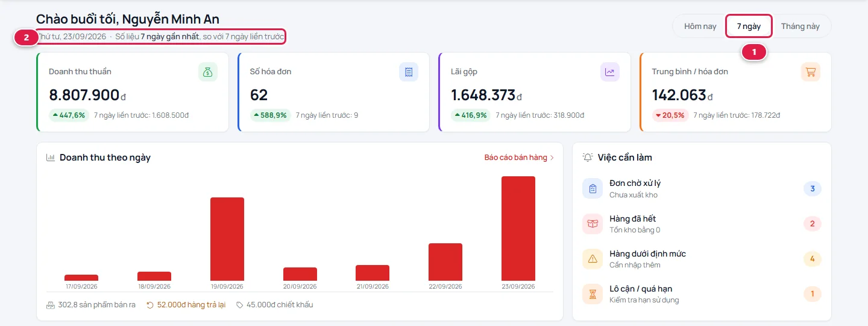Click the red down arrow in 20,5% badge

point(659,115)
